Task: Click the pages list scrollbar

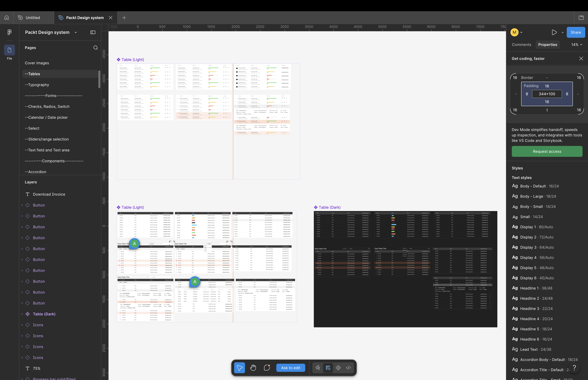Action: tap(99, 79)
